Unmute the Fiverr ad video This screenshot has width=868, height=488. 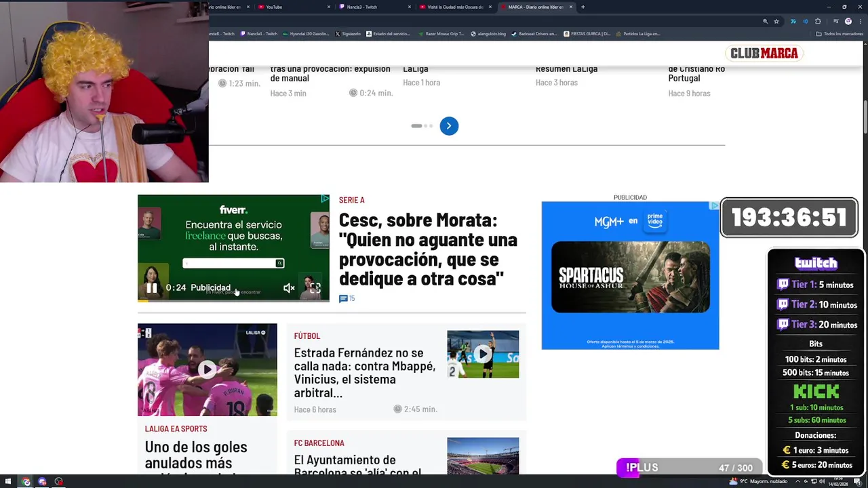point(289,288)
